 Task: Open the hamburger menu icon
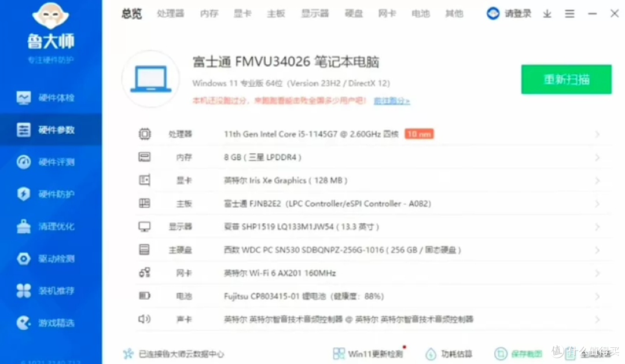(x=569, y=14)
